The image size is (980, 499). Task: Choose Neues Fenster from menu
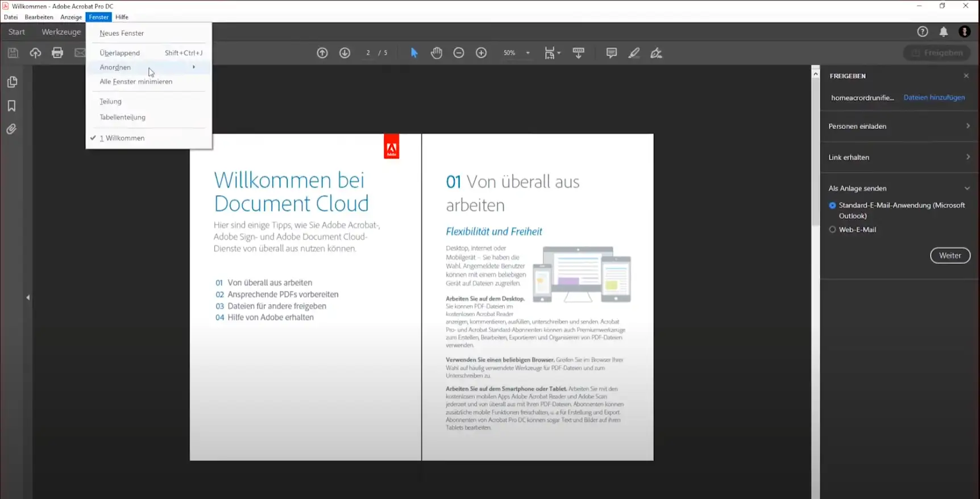pos(122,33)
